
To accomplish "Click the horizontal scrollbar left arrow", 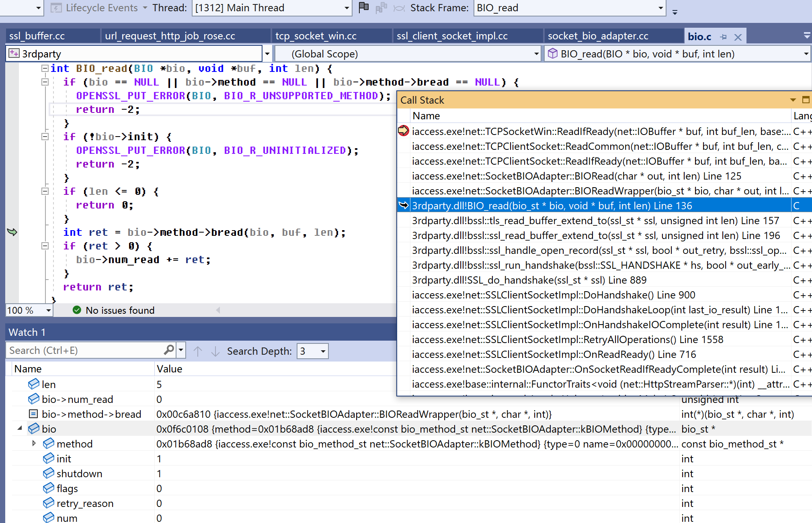I will point(218,310).
